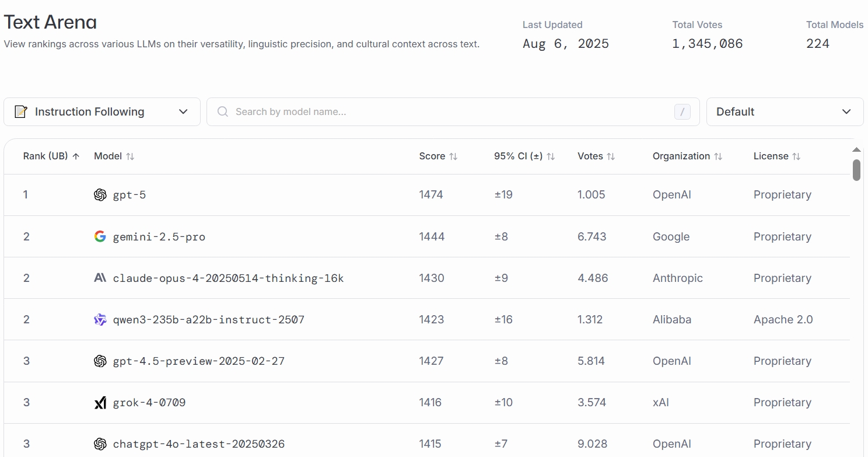Image resolution: width=868 pixels, height=457 pixels.
Task: Open the qwen3-235b-a22b-instruct-2507 model link
Action: tap(208, 320)
